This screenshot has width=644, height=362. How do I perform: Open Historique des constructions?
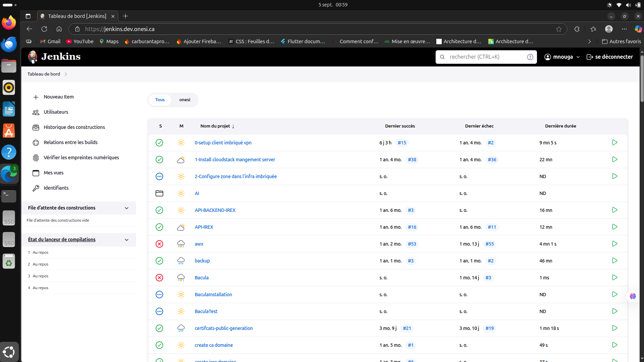point(74,127)
